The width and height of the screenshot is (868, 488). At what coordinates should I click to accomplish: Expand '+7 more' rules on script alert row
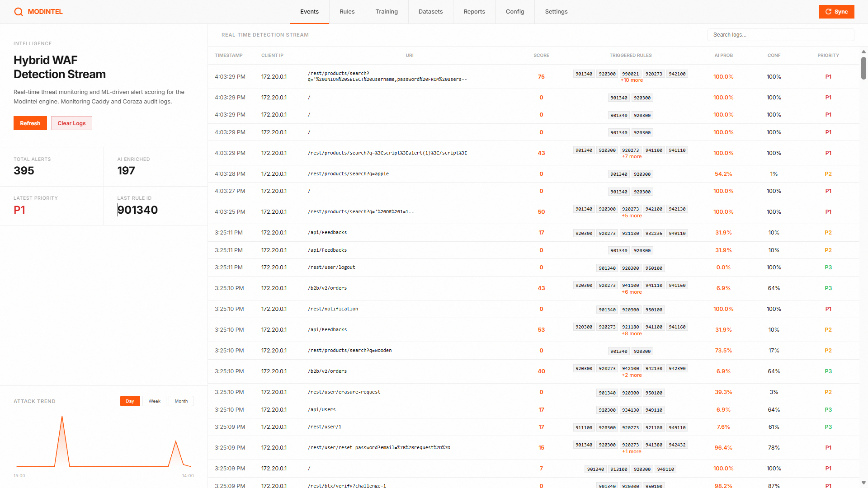coord(632,157)
